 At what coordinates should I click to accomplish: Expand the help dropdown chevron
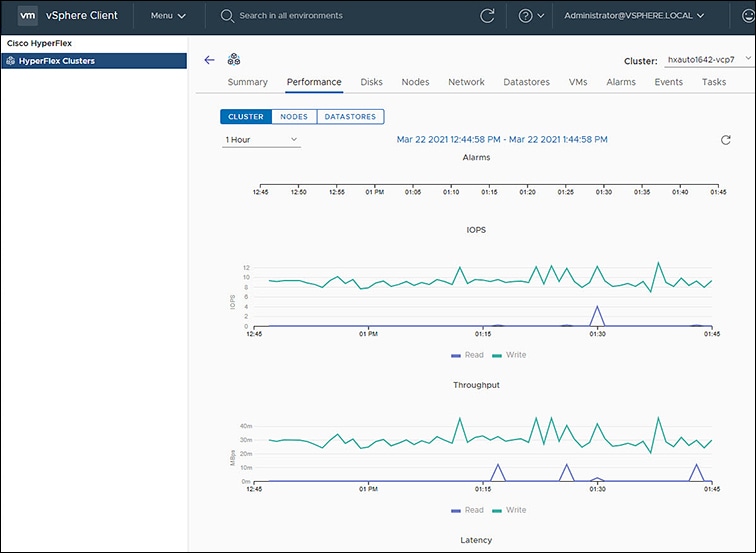(540, 16)
